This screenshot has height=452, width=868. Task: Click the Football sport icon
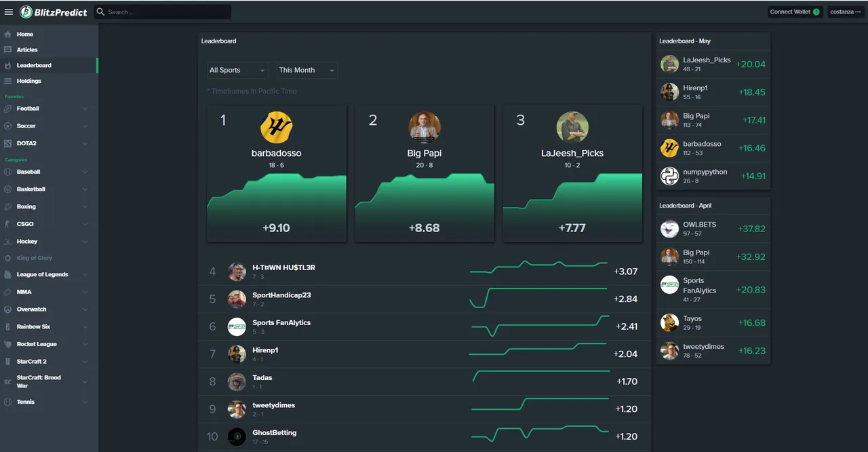[7, 109]
